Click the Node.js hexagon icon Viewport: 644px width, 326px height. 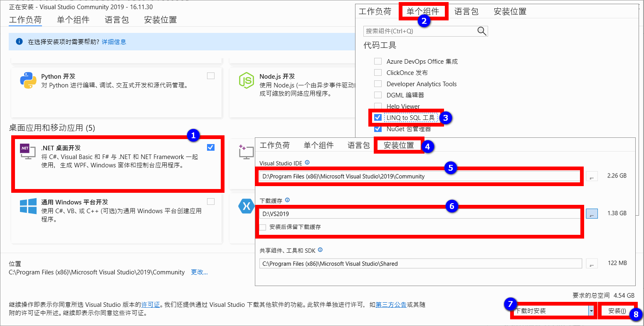[x=246, y=80]
